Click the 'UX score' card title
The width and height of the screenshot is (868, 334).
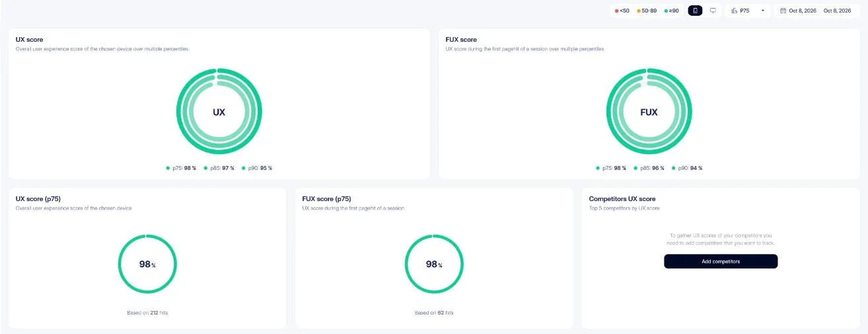pos(30,40)
